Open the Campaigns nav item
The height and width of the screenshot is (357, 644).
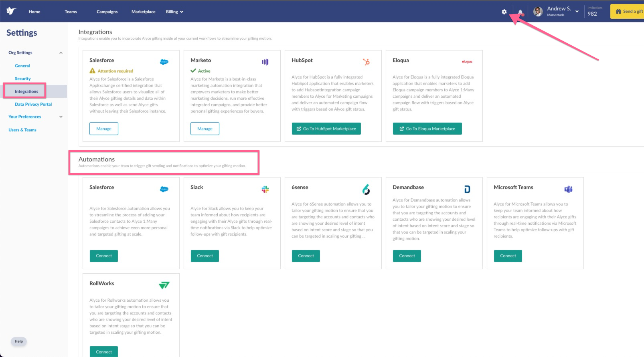point(107,12)
